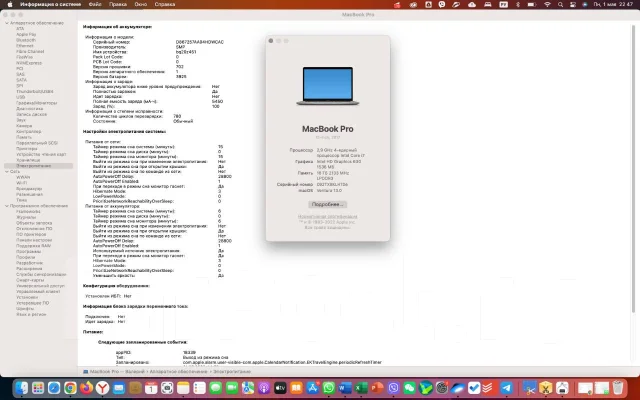The image size is (640, 400).
Task: Open Notes app in the Dock
Action: 183,387
